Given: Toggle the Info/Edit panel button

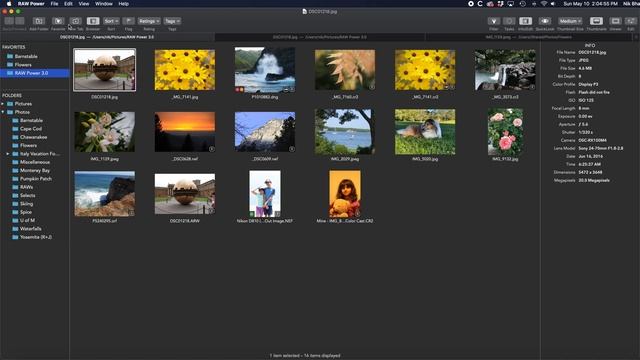Looking at the screenshot, I should (525, 21).
